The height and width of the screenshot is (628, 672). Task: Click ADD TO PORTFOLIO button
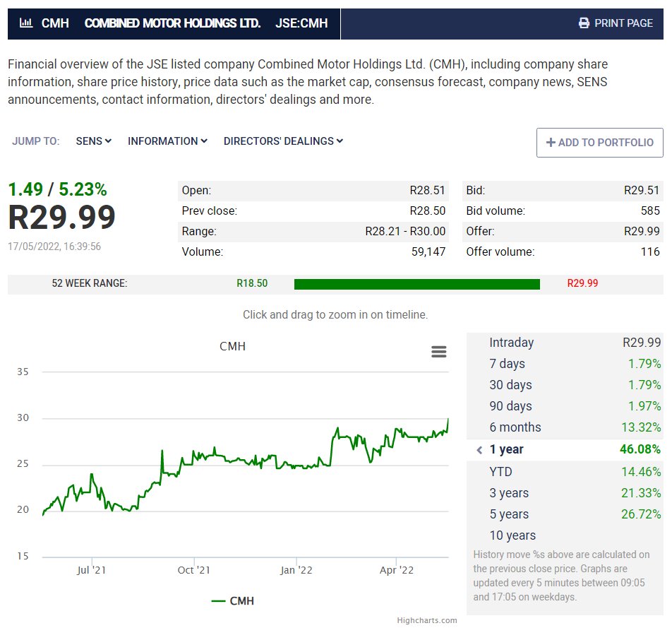[x=599, y=143]
